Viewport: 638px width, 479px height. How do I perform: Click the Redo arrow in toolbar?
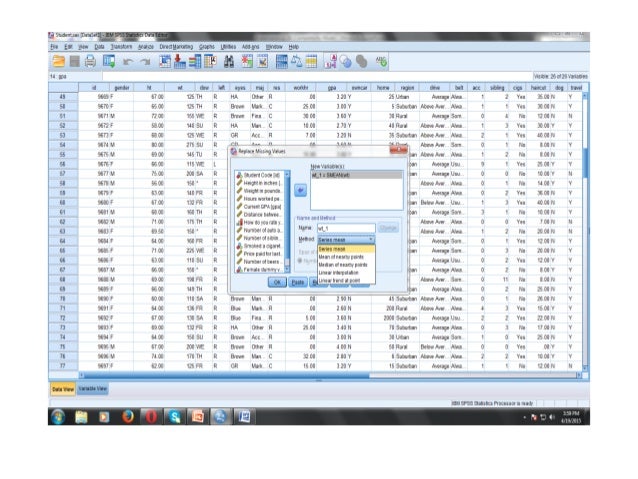click(x=145, y=62)
